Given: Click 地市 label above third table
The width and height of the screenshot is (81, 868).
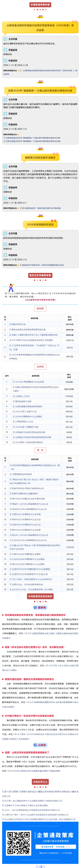Looking at the screenshot, I should (40, 450).
